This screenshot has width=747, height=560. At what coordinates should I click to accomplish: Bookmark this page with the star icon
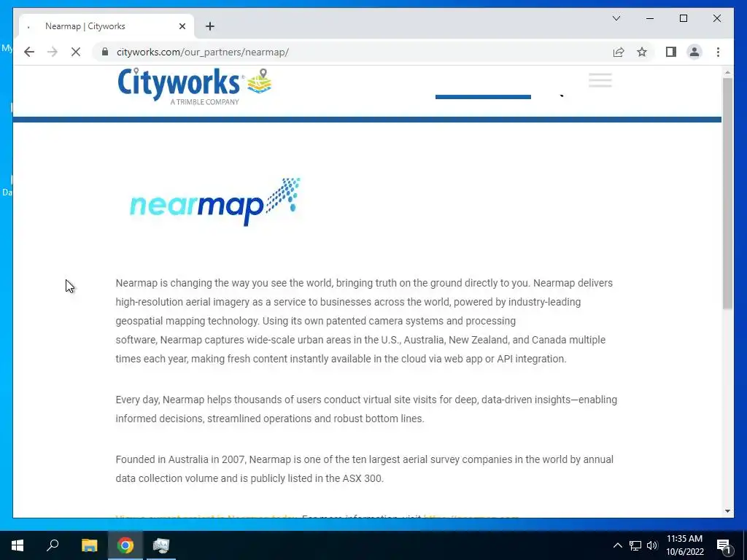tap(642, 52)
